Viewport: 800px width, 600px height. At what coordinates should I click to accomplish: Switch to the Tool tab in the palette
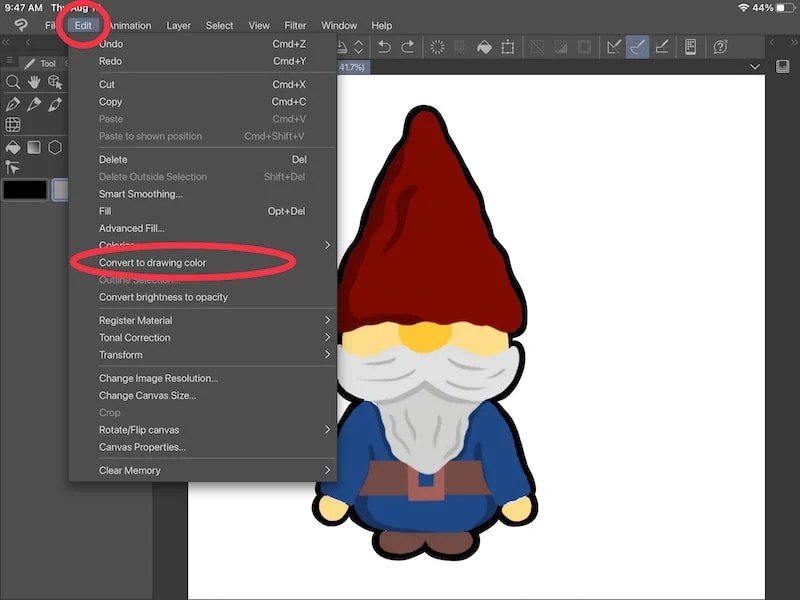[46, 62]
